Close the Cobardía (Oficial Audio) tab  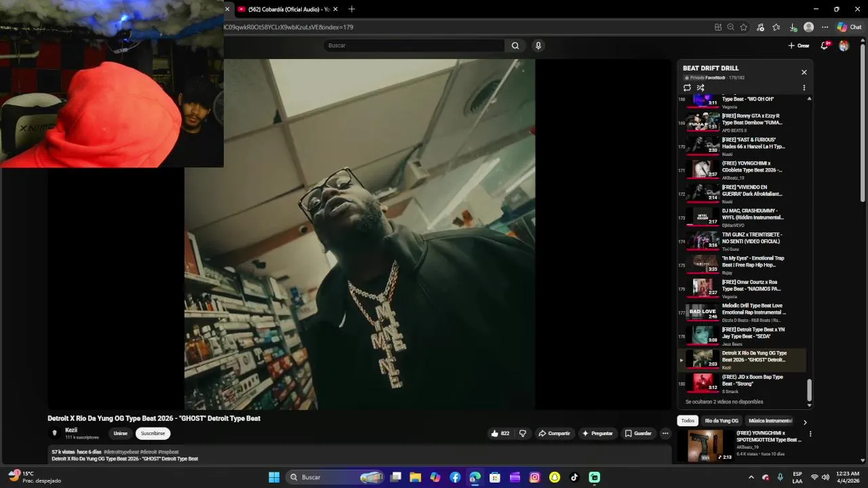coord(335,9)
